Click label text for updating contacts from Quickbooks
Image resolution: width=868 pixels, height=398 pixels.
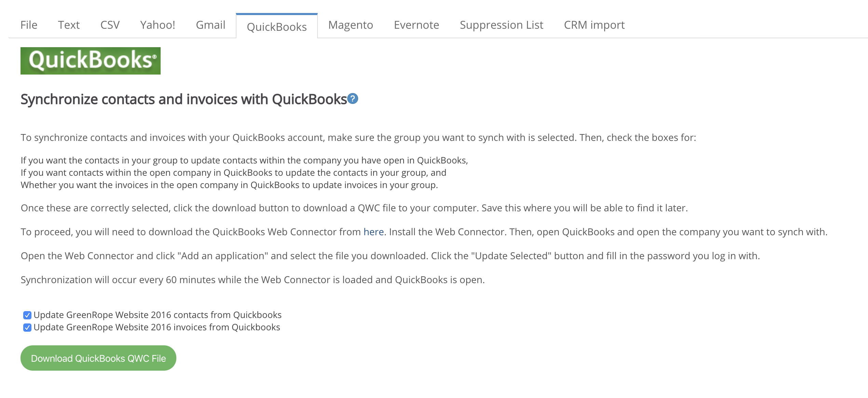[x=158, y=315]
